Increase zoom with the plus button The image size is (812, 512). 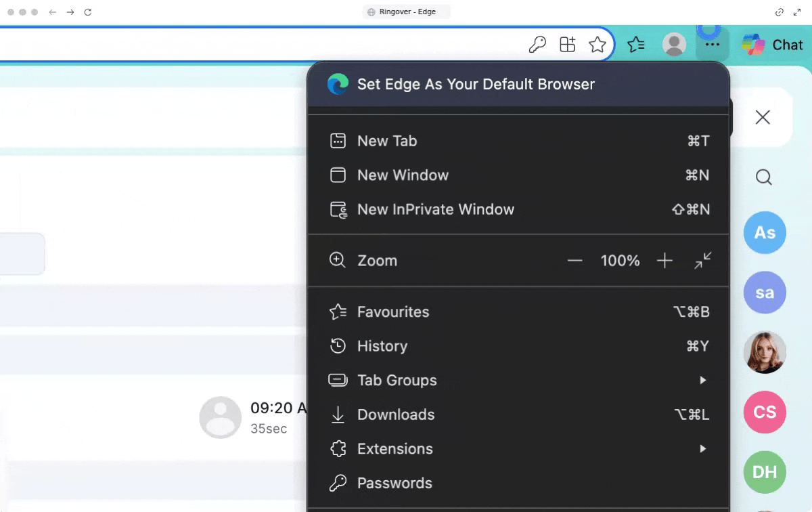pyautogui.click(x=664, y=261)
